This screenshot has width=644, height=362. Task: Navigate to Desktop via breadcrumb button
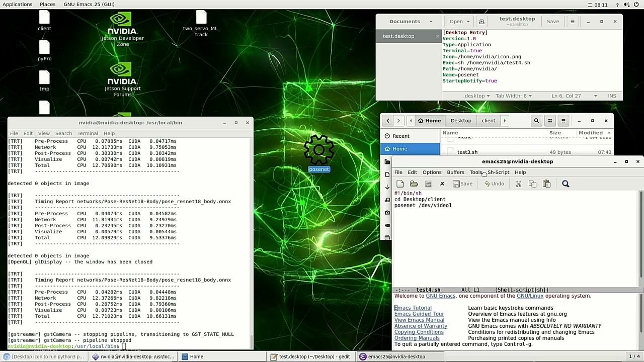tap(460, 120)
